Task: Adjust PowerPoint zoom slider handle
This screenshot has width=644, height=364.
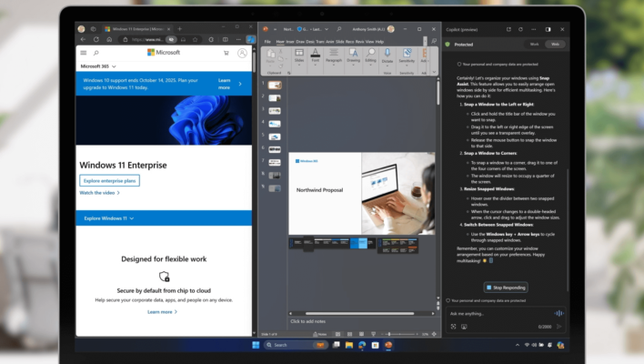Action: (389, 334)
